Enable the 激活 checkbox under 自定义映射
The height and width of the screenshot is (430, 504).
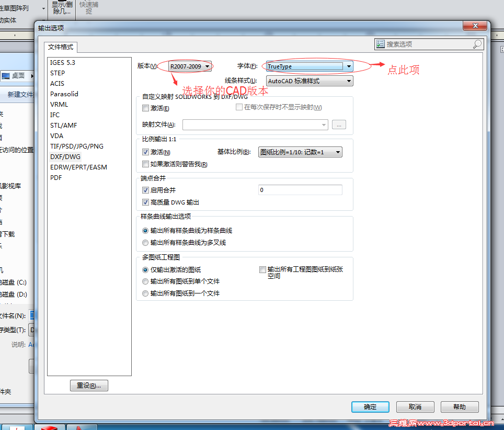(145, 108)
